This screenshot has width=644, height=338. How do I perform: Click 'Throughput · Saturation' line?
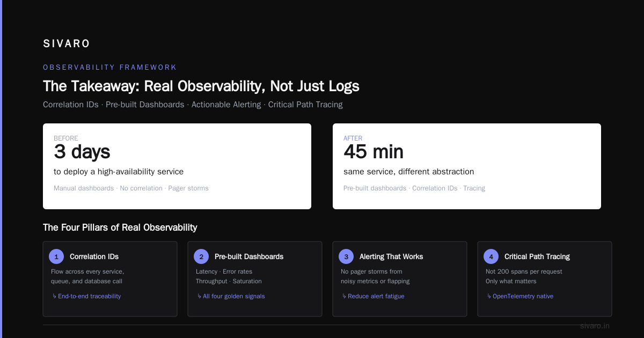229,281
